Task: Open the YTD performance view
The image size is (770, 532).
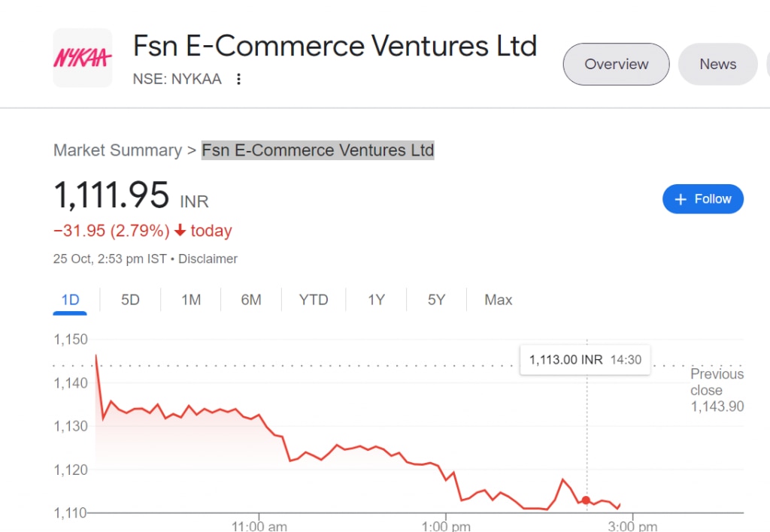Action: tap(314, 299)
